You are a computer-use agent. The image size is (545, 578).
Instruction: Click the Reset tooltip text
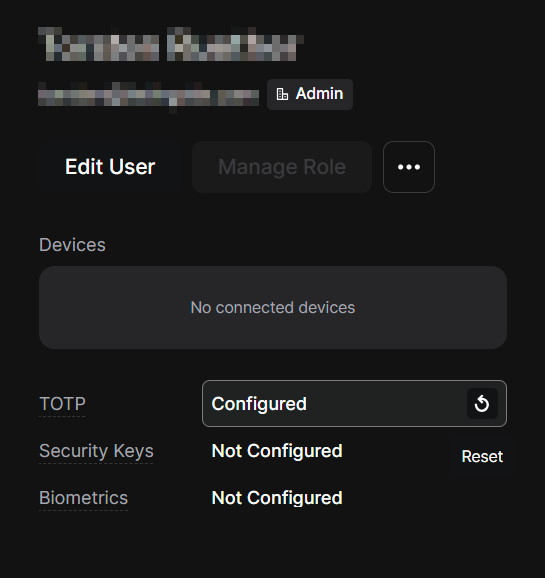pyautogui.click(x=482, y=456)
